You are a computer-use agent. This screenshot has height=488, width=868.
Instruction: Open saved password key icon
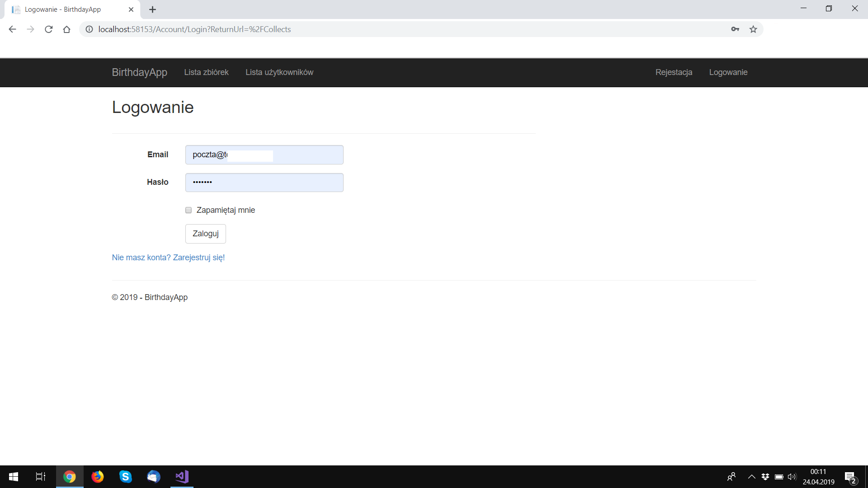735,29
